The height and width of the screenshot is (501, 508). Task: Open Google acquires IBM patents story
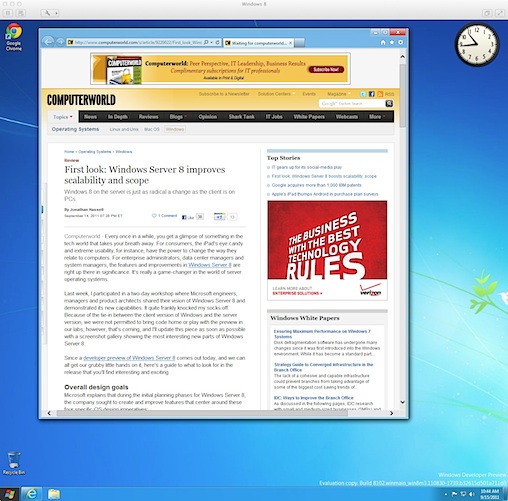click(316, 185)
